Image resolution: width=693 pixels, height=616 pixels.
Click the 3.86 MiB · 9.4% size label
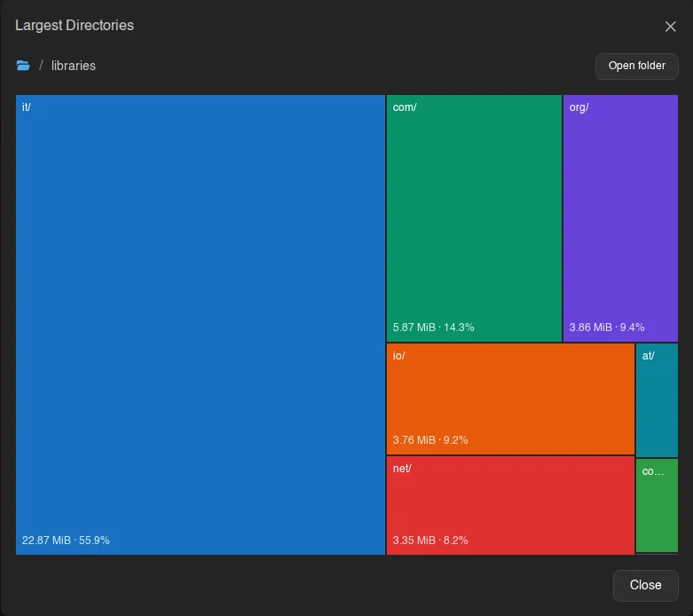(606, 328)
